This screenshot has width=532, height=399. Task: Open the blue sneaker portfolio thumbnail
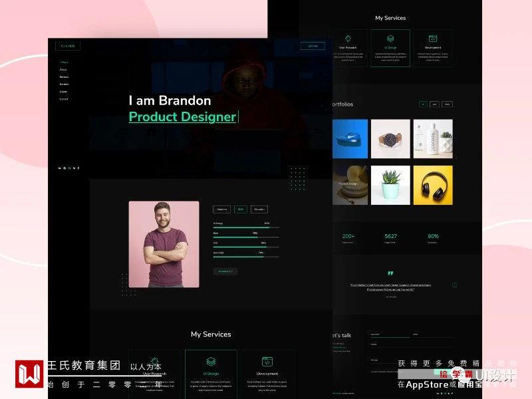click(x=350, y=139)
